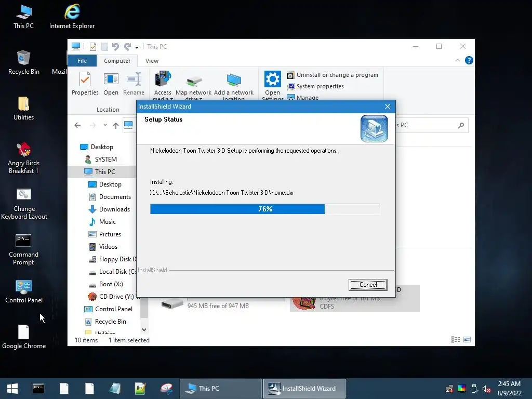Select View ribbon tab
This screenshot has width=532, height=399.
[x=152, y=61]
